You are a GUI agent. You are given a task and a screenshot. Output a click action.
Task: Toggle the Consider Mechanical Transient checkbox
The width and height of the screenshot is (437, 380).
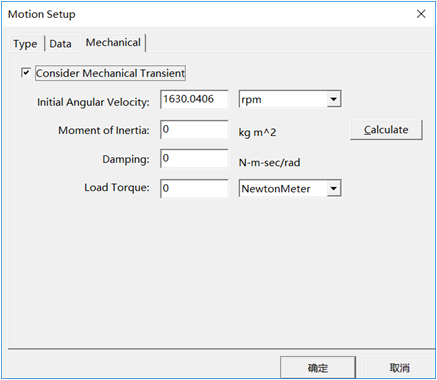pyautogui.click(x=26, y=72)
